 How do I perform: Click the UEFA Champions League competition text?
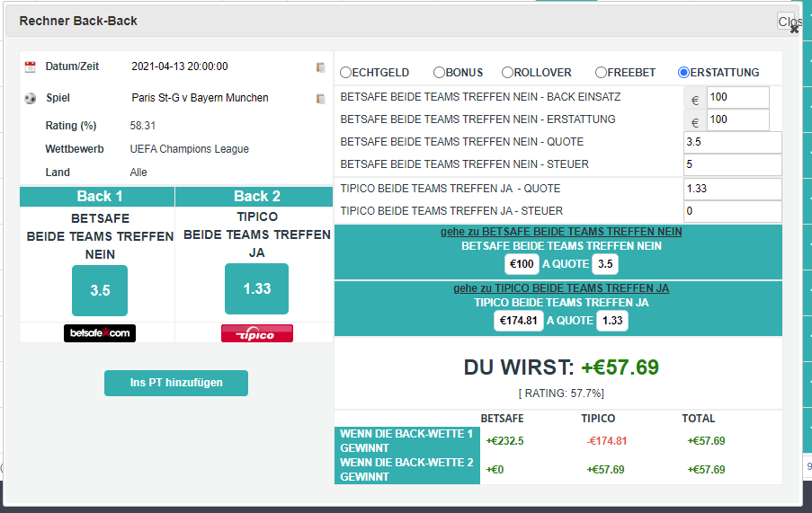(189, 149)
